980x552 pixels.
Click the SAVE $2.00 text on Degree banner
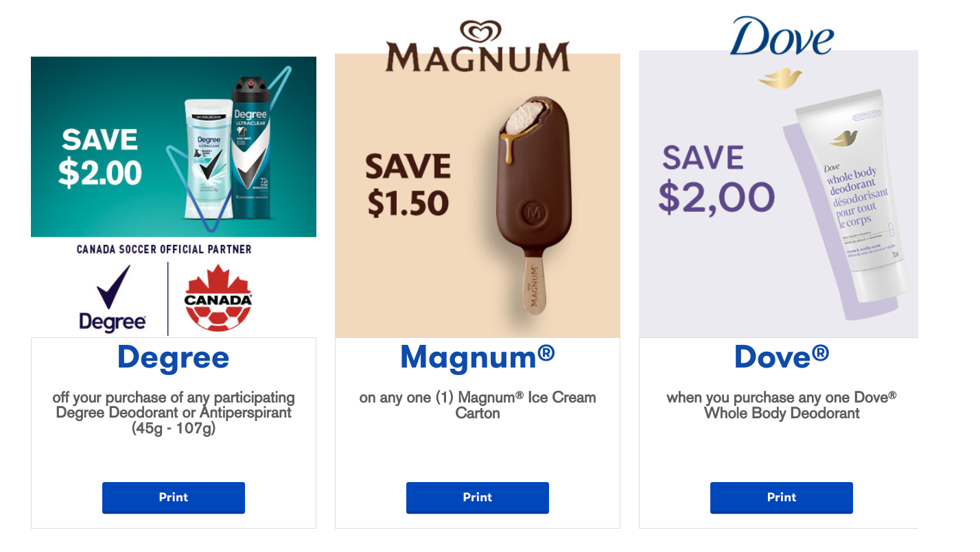pyautogui.click(x=100, y=158)
